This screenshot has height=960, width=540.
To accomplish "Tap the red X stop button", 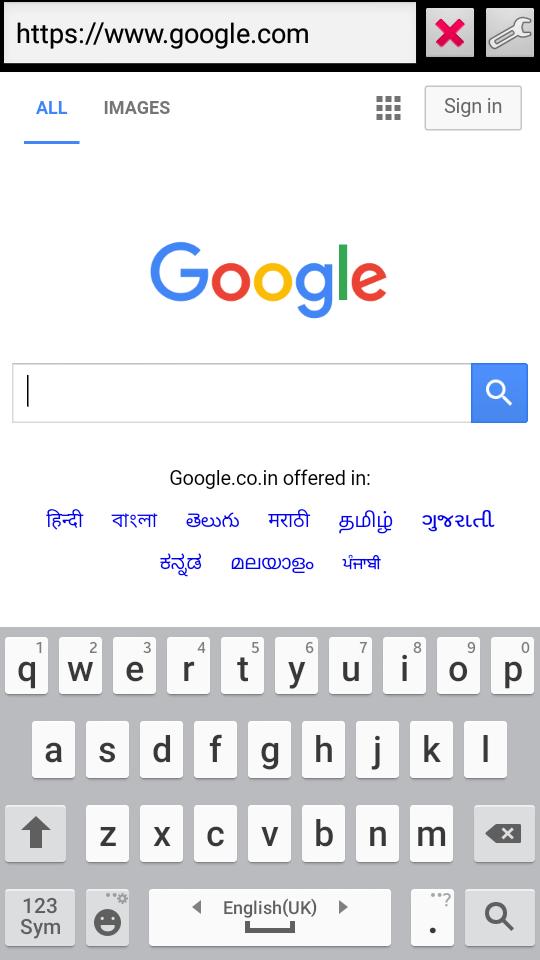I will click(450, 33).
